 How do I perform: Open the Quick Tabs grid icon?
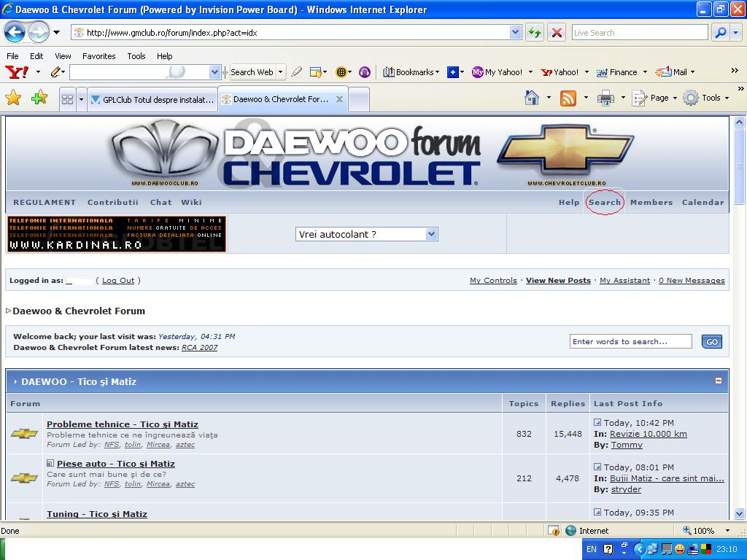[x=68, y=99]
